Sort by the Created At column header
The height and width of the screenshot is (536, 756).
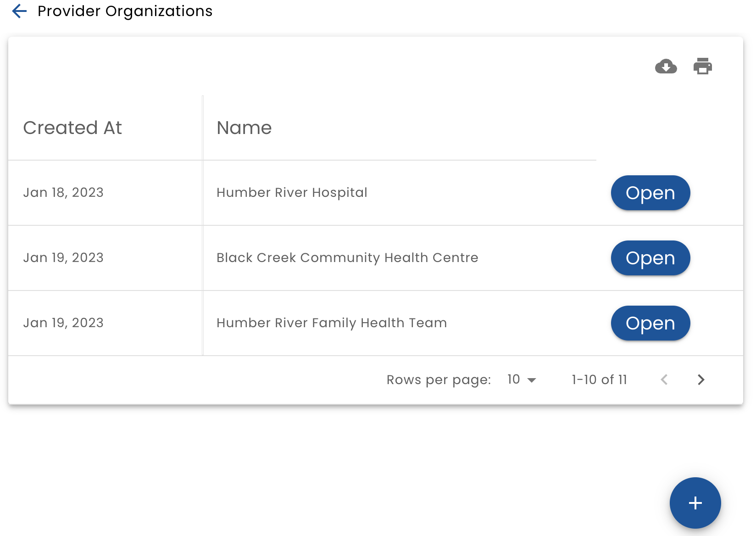[72, 128]
